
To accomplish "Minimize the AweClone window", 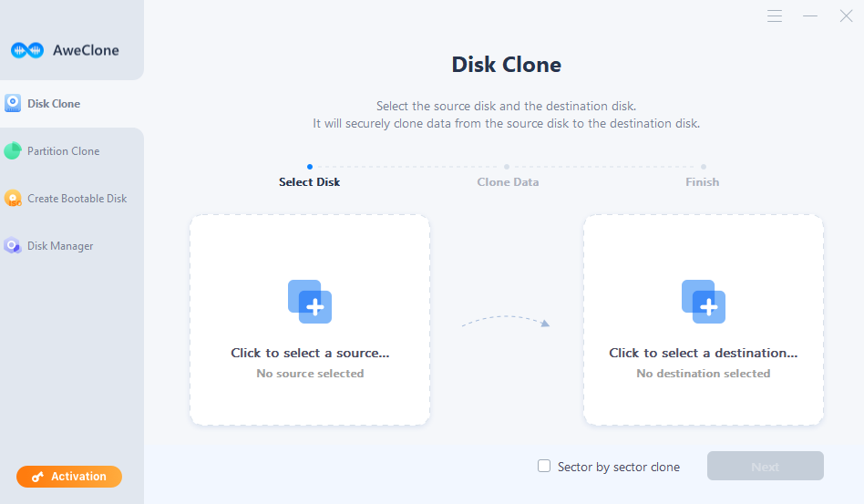I will [x=809, y=16].
